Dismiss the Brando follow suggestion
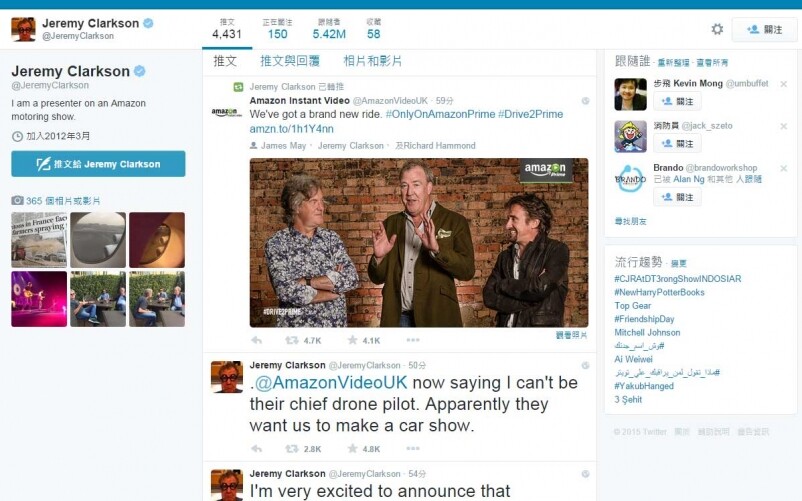Viewport: 802px width, 501px height. [x=784, y=168]
